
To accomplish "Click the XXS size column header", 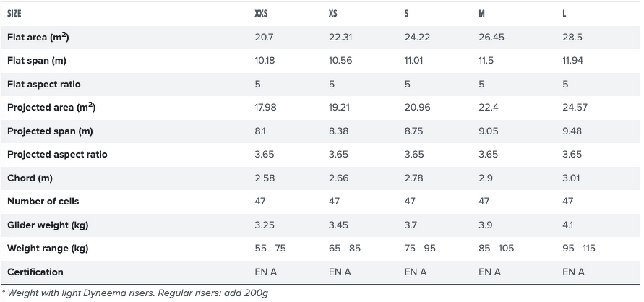I will [261, 14].
